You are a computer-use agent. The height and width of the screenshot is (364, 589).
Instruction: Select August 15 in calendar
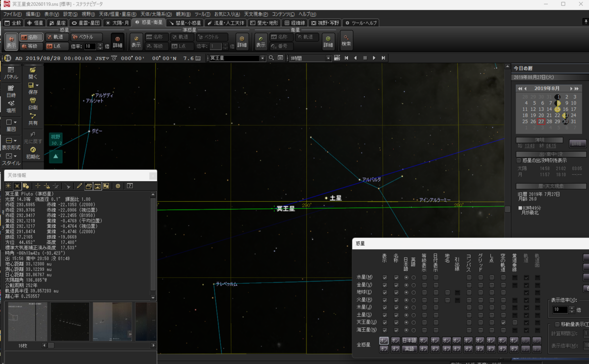557,109
